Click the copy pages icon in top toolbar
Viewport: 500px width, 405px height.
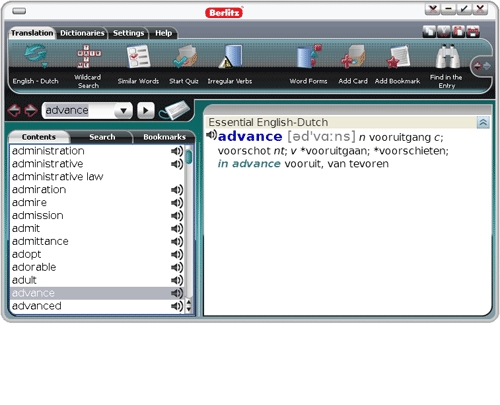(x=429, y=32)
